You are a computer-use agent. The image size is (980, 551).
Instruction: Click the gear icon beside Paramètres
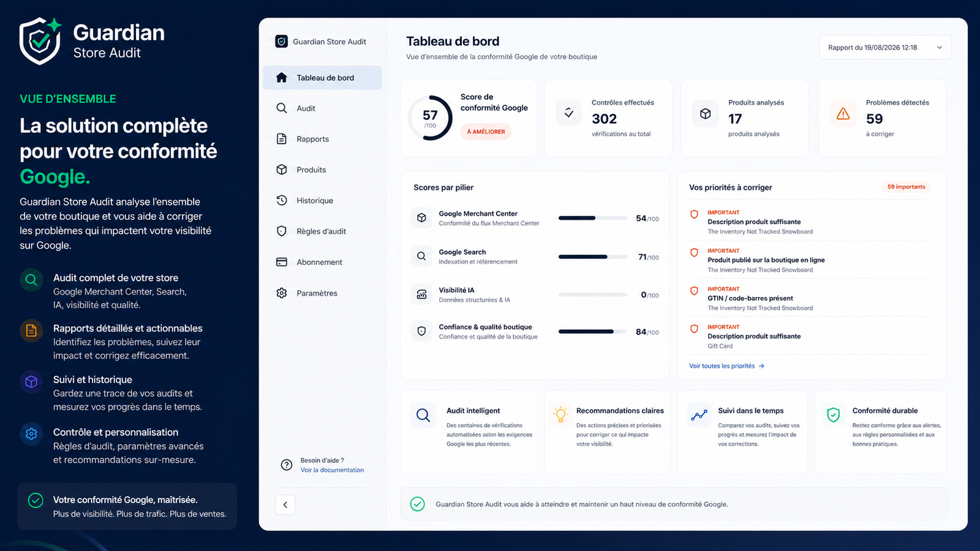click(282, 293)
